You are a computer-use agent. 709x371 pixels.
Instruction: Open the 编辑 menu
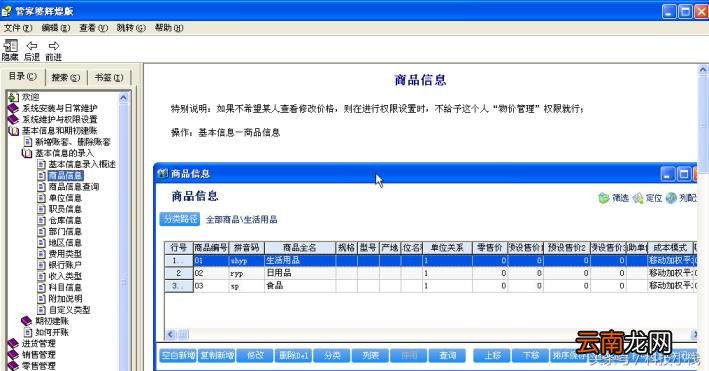(x=56, y=28)
